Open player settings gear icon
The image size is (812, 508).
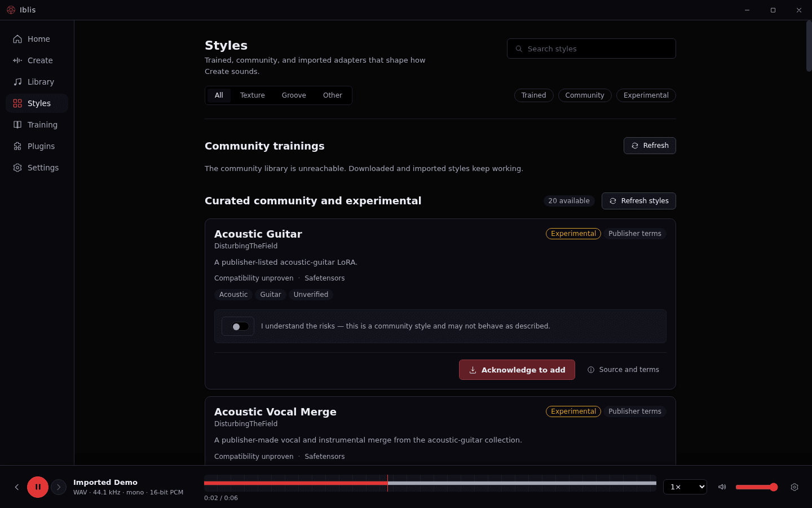pos(795,487)
